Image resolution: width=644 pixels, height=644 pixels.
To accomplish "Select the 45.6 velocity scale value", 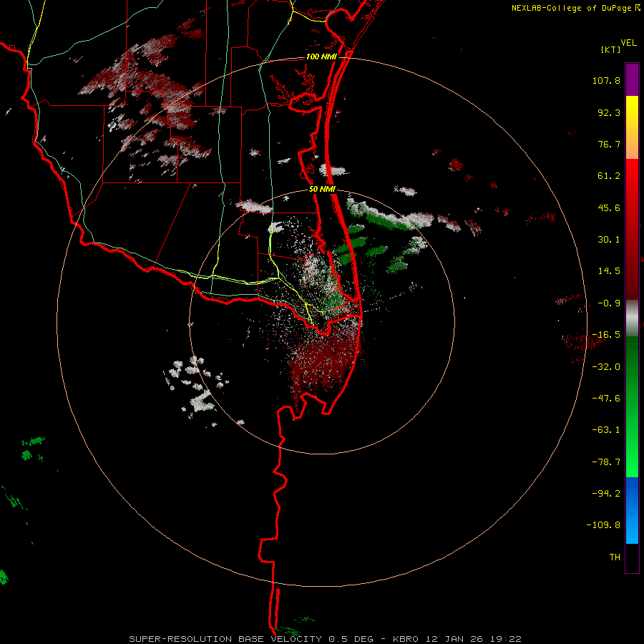I will click(x=609, y=208).
